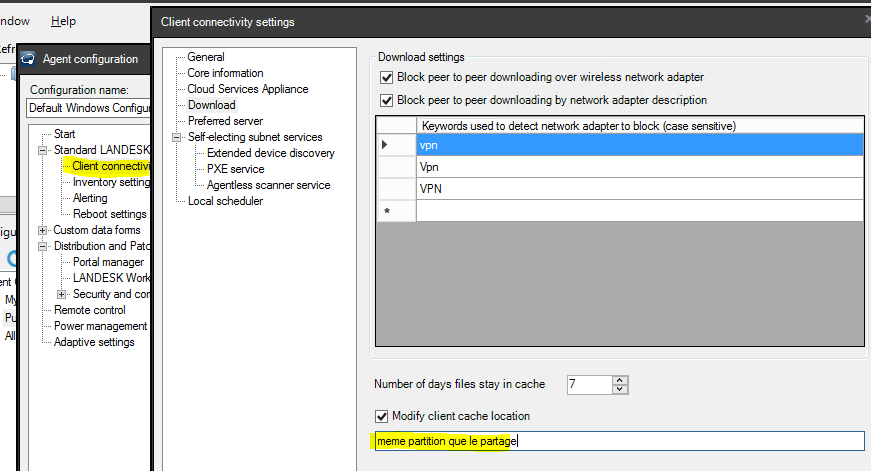The image size is (871, 471).
Task: Click the client cache location text field
Action: point(616,441)
